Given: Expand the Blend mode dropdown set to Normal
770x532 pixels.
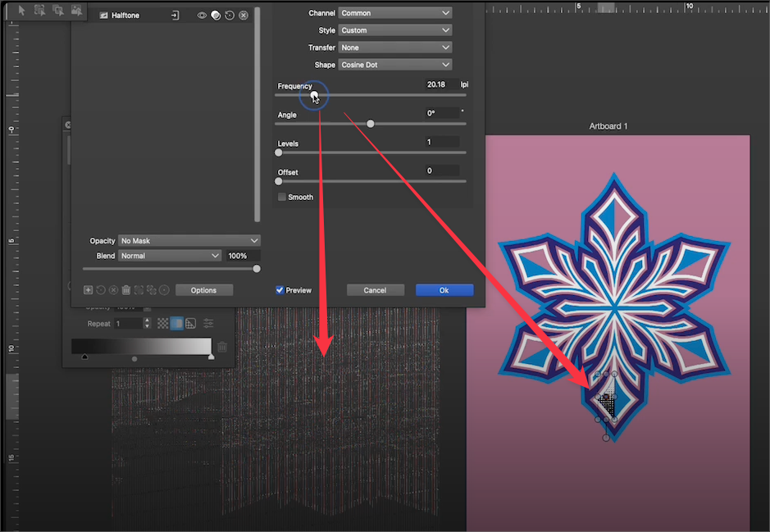Looking at the screenshot, I should coord(170,256).
